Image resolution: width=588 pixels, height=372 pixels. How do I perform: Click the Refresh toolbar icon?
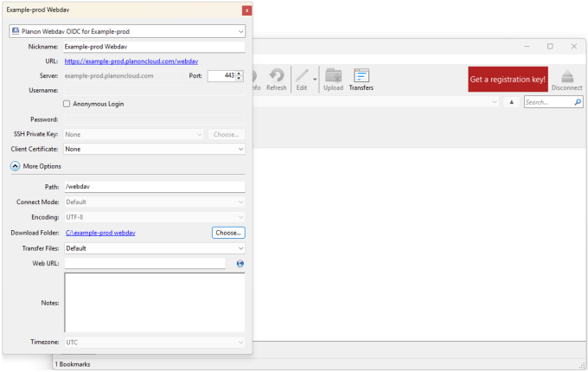tap(277, 75)
